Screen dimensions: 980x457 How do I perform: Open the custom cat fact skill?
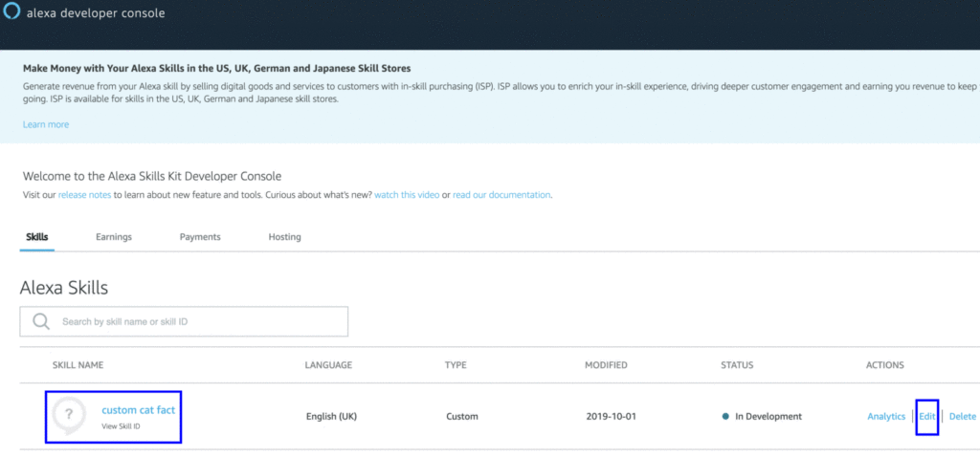[138, 410]
